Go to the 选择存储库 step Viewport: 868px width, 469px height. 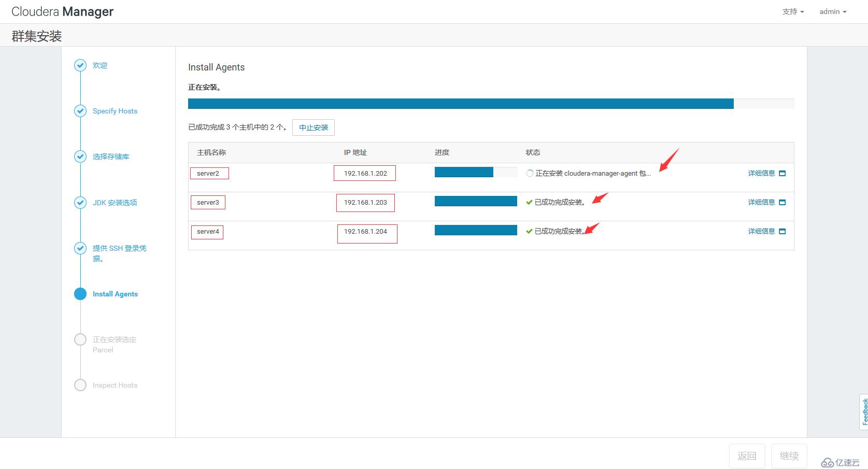pyautogui.click(x=111, y=157)
